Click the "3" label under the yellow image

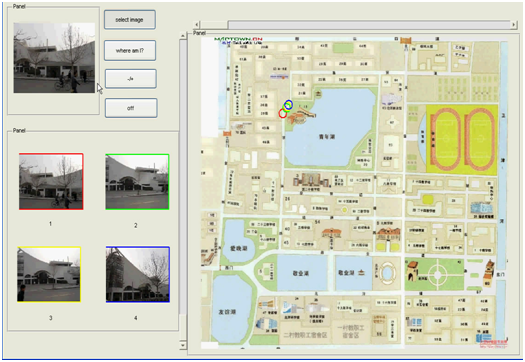tap(51, 318)
